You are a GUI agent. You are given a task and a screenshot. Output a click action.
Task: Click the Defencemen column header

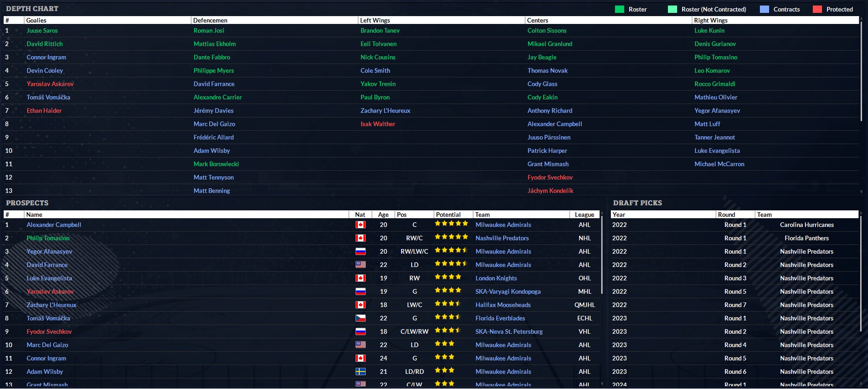(x=210, y=20)
